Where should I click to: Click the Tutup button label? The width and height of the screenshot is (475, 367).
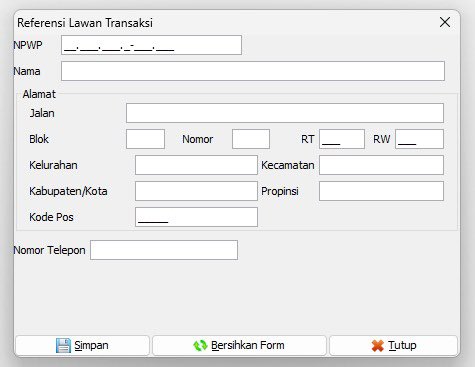(x=402, y=345)
